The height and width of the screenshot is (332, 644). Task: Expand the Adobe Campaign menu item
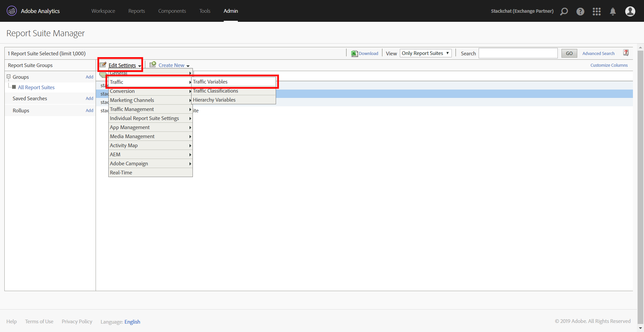150,164
